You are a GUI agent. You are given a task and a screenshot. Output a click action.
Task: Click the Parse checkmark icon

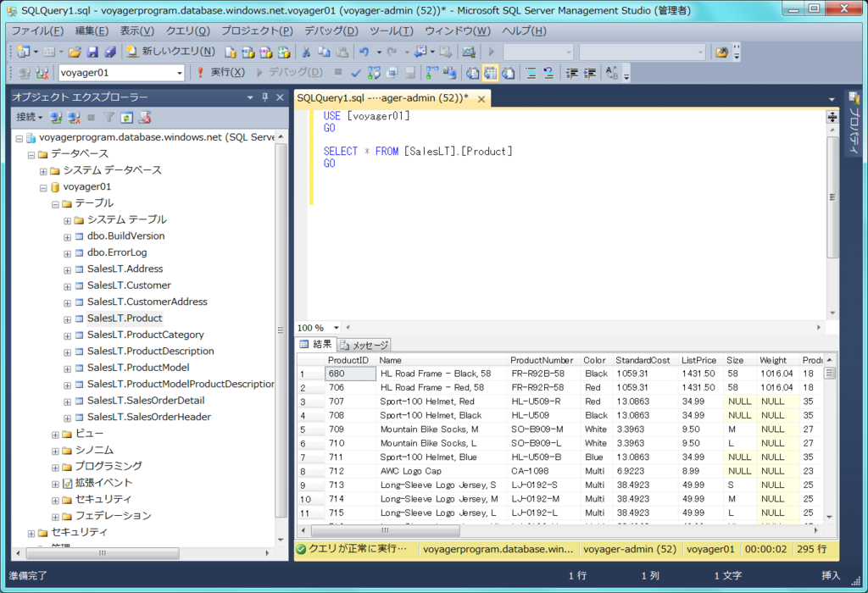click(355, 73)
